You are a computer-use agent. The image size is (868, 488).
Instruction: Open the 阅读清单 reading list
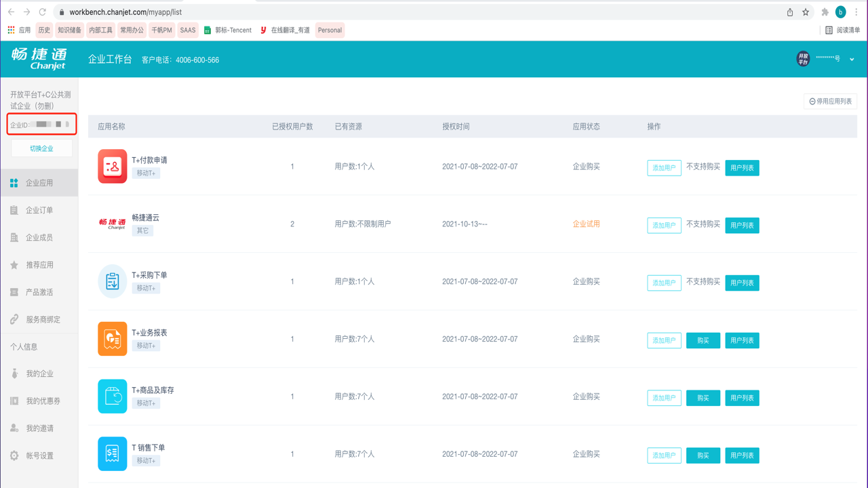click(x=842, y=30)
